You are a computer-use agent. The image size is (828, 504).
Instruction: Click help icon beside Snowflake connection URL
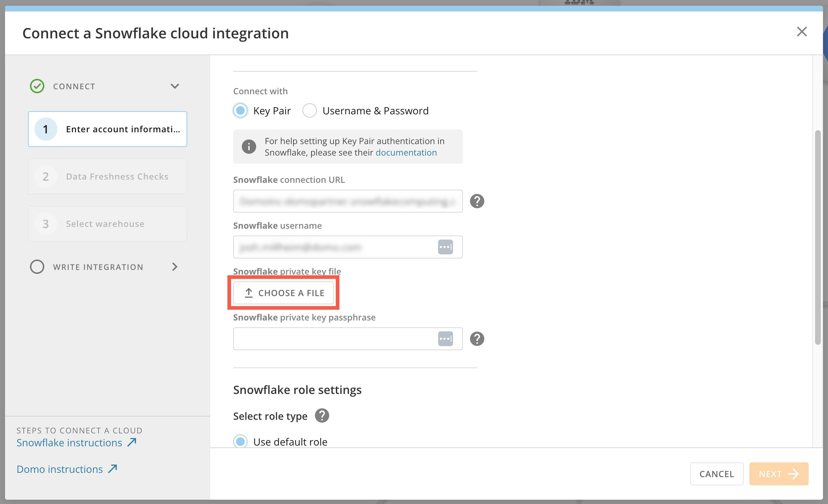coord(477,201)
